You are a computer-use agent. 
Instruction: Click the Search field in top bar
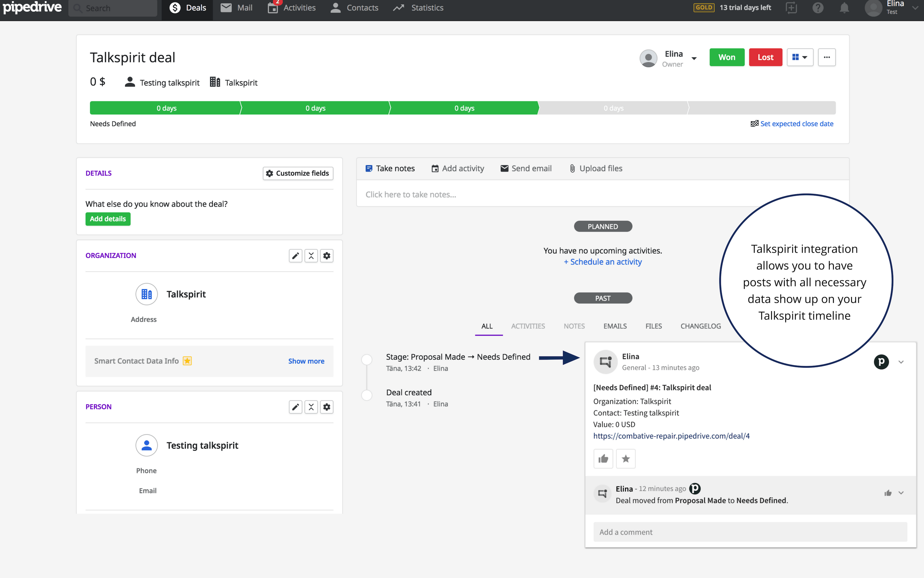(x=113, y=8)
